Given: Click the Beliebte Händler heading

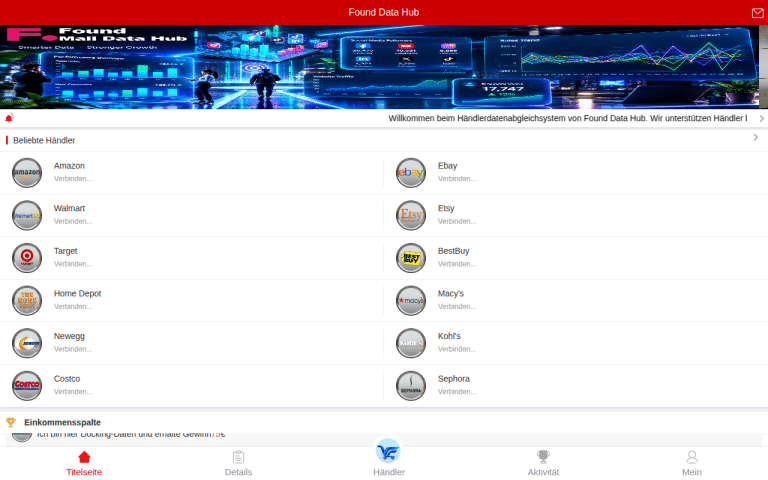Looking at the screenshot, I should [44, 141].
